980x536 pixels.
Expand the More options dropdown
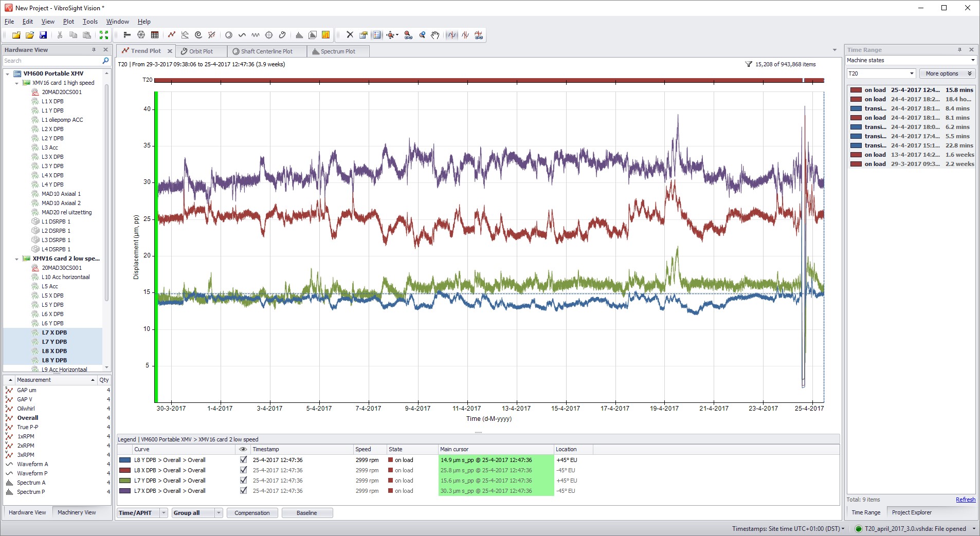(947, 73)
